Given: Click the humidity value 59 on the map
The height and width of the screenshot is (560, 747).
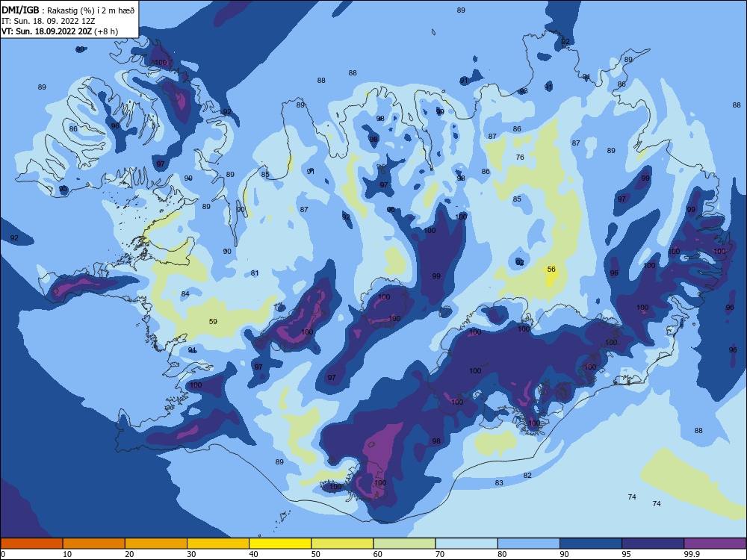Looking at the screenshot, I should (213, 321).
